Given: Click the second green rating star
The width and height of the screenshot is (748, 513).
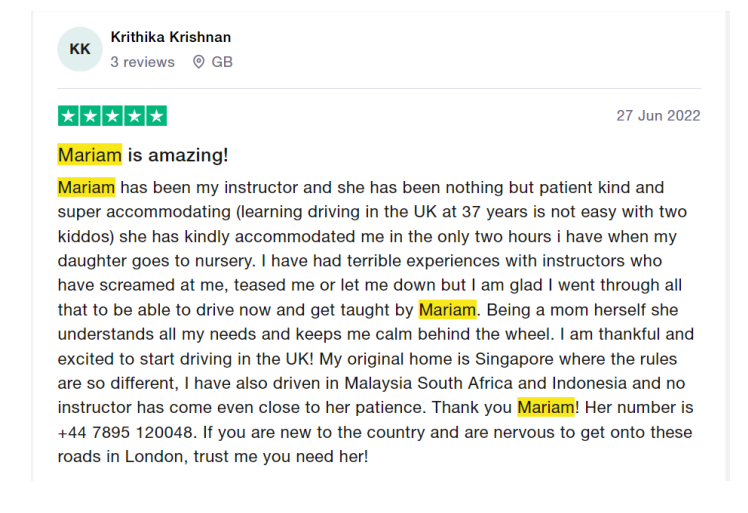Looking at the screenshot, I should pyautogui.click(x=91, y=116).
